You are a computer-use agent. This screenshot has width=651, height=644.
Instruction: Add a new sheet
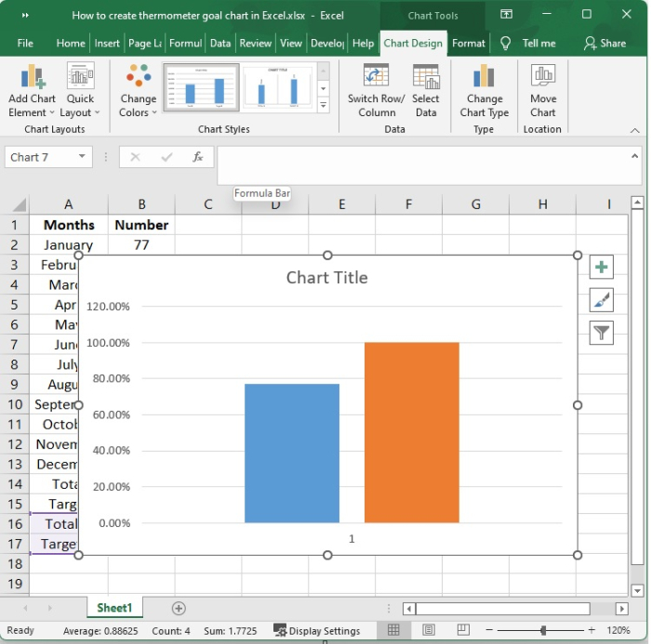(179, 608)
